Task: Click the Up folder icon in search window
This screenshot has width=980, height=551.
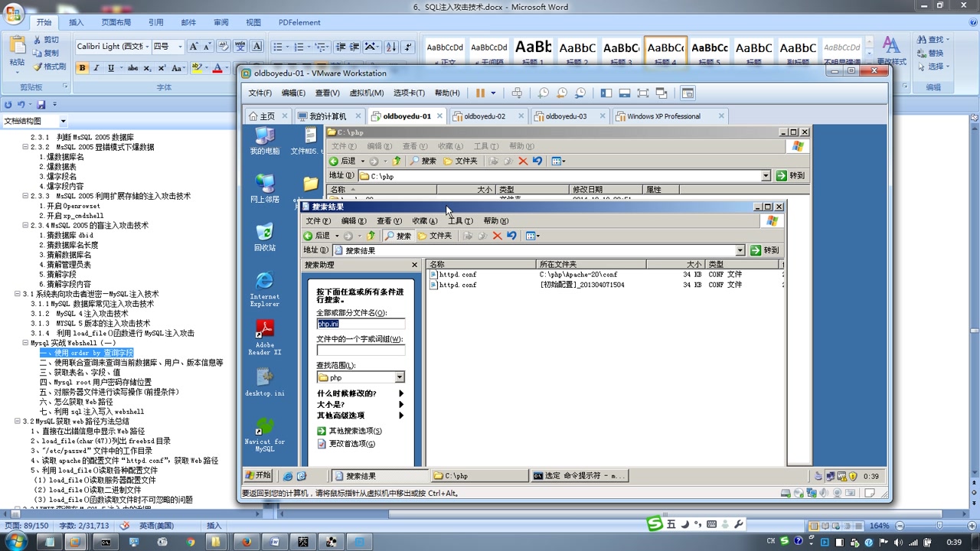Action: (x=371, y=236)
